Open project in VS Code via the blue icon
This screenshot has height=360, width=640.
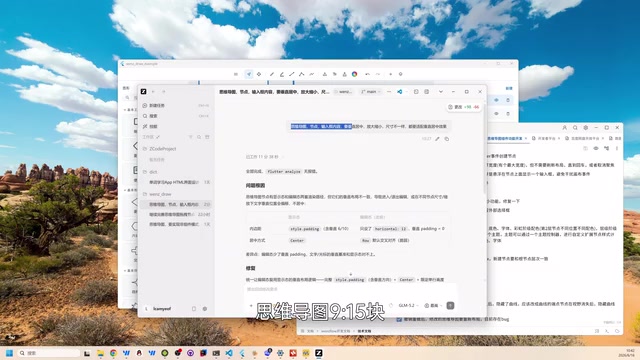click(x=400, y=92)
